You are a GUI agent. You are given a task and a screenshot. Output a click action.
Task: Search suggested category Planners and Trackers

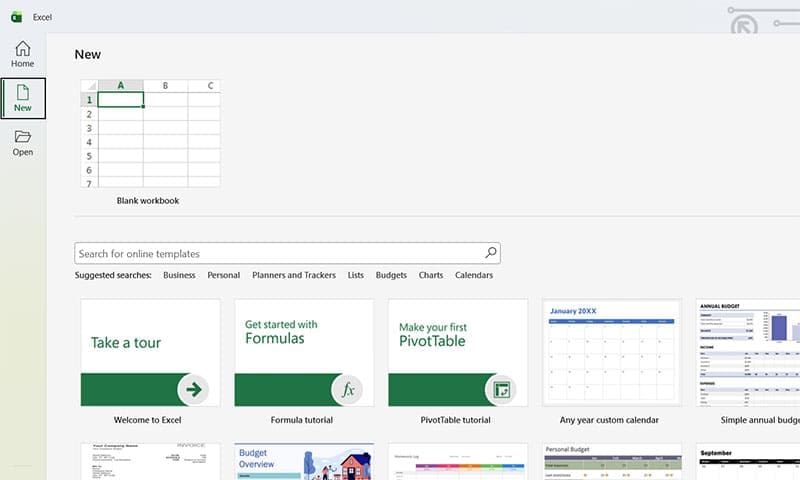(x=294, y=275)
